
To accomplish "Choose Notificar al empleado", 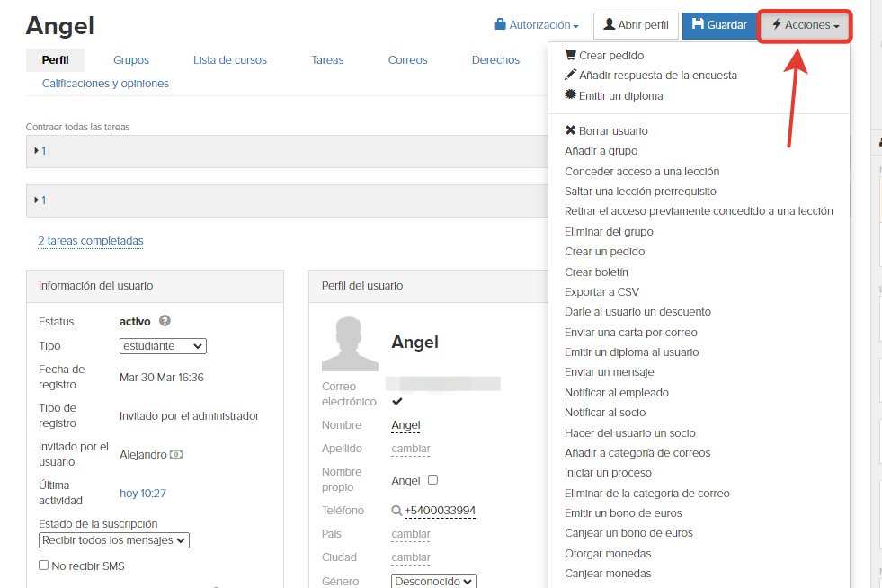I will pyautogui.click(x=617, y=393).
